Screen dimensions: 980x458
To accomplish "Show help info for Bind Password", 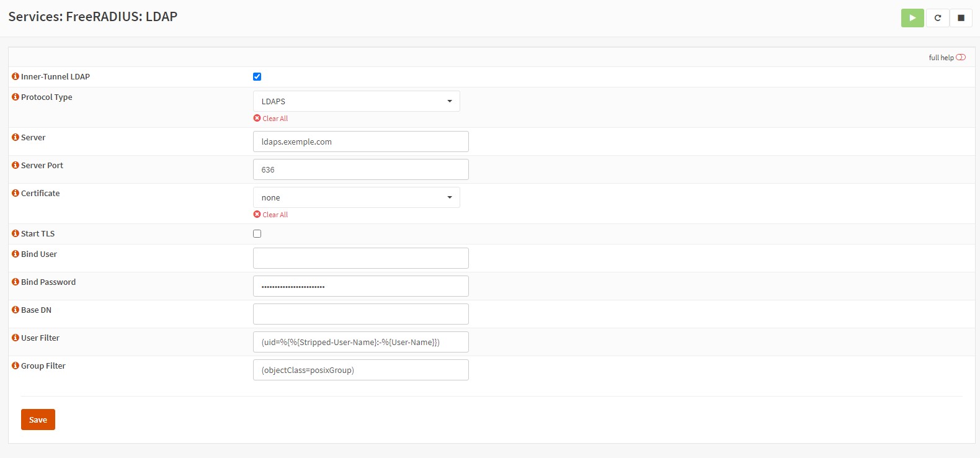I will tap(16, 282).
